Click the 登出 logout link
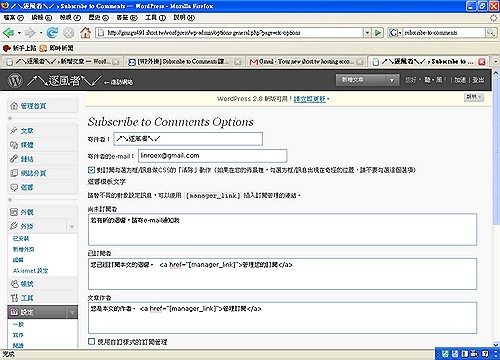 point(478,80)
